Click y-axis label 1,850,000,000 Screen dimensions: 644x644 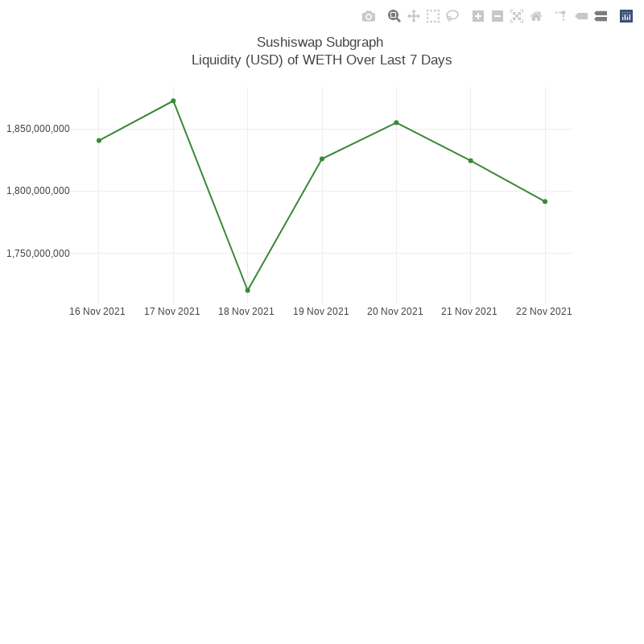(38, 129)
